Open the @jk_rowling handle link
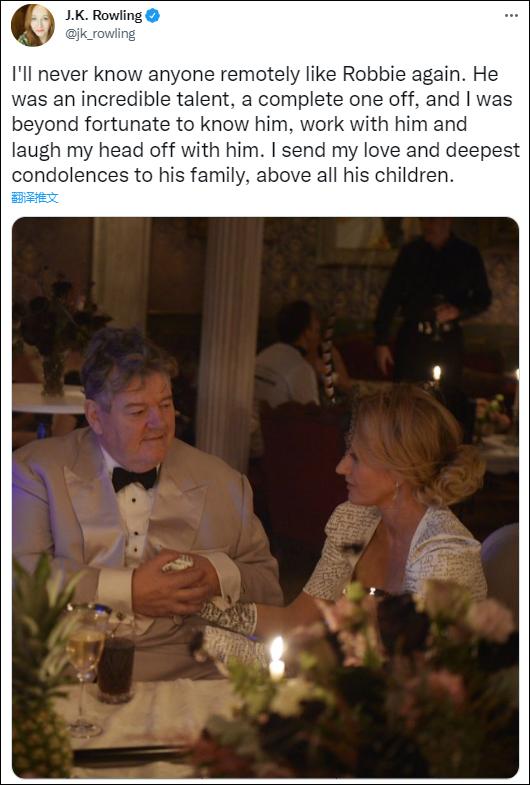The image size is (530, 785). click(100, 34)
